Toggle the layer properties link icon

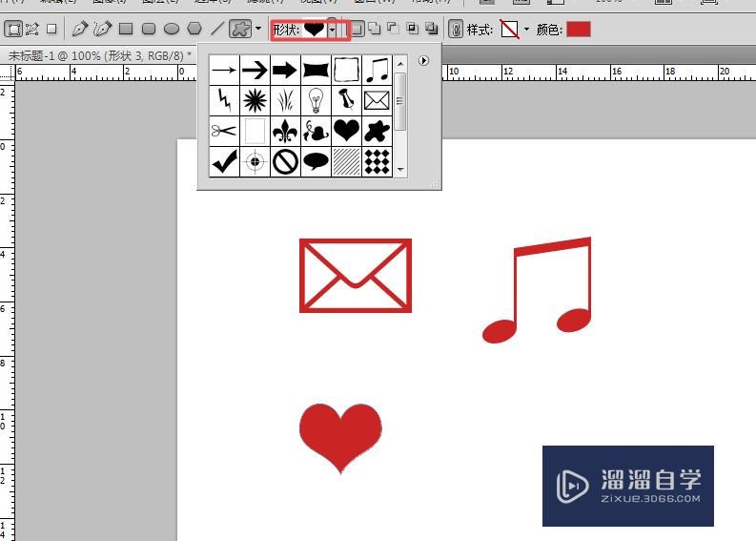coord(455,30)
